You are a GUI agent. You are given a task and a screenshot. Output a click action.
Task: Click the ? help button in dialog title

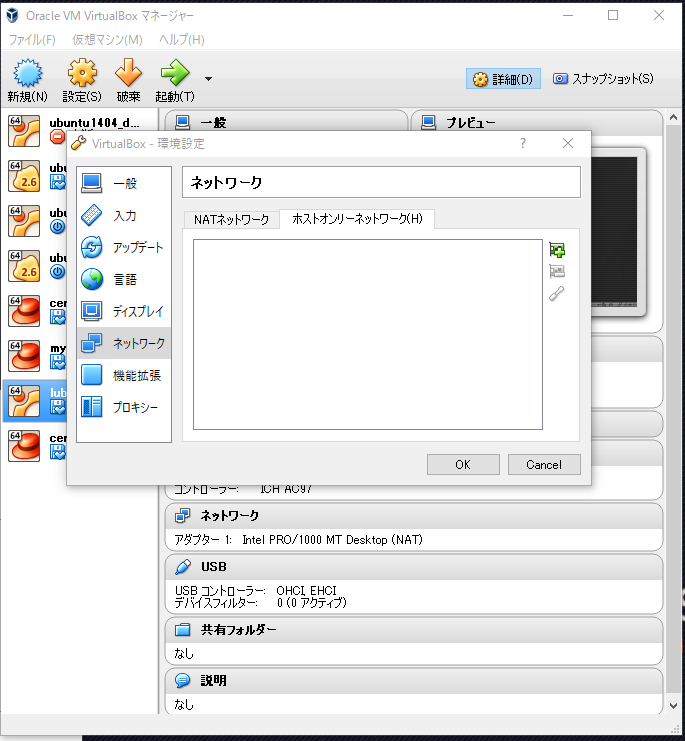[522, 143]
